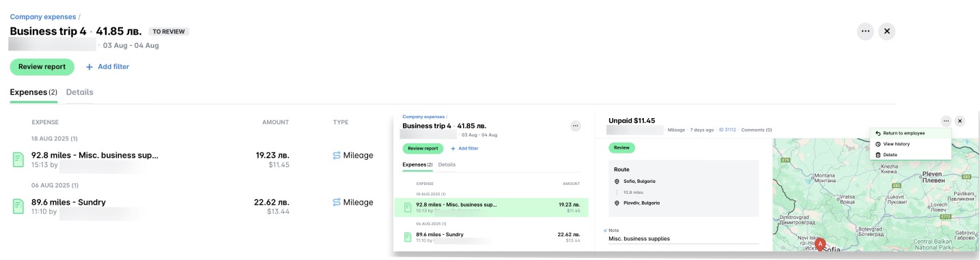Screen dimensions: 980x260
Task: Choose View history from the menu
Action: point(910,144)
